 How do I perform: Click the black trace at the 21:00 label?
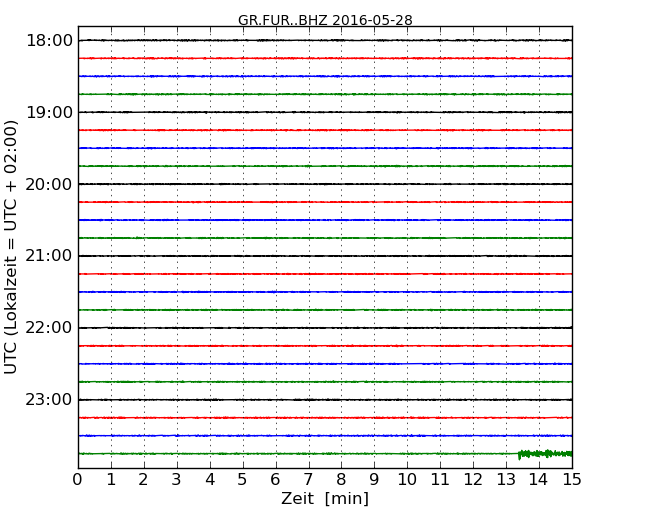(x=325, y=256)
